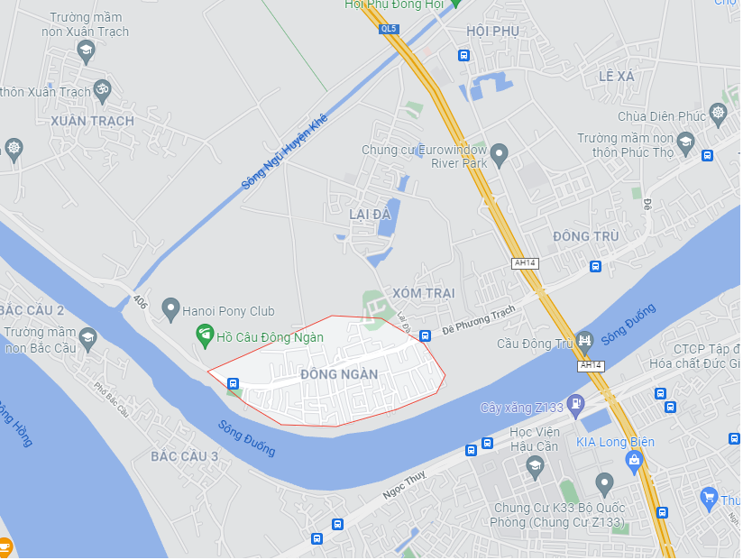Select the green Hồ Câu Đông Ngàn marker
This screenshot has height=560, width=743.
(205, 335)
